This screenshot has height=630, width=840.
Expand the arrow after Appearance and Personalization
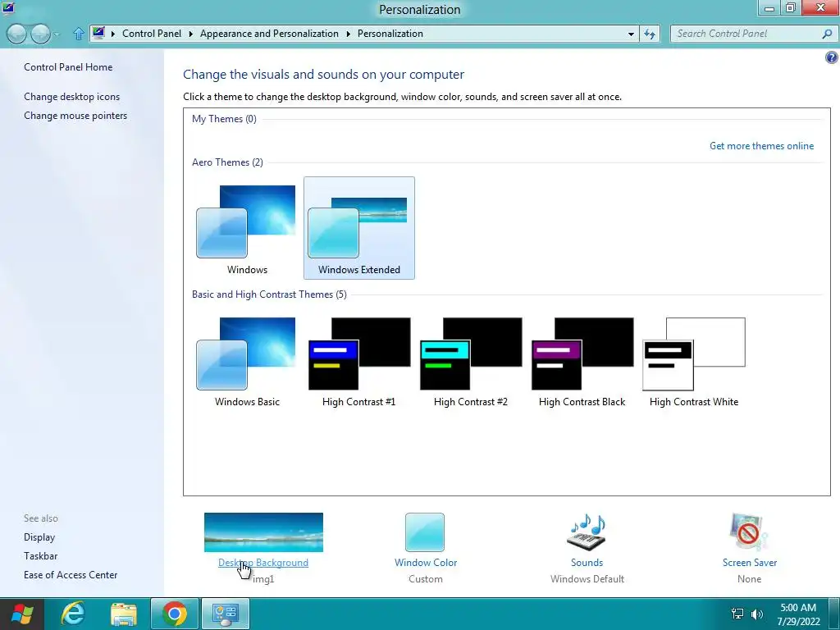pyautogui.click(x=348, y=34)
